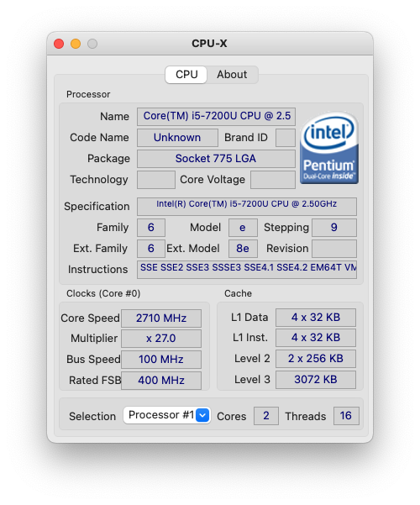Click the Cache section label
420x505 pixels.
pyautogui.click(x=238, y=293)
